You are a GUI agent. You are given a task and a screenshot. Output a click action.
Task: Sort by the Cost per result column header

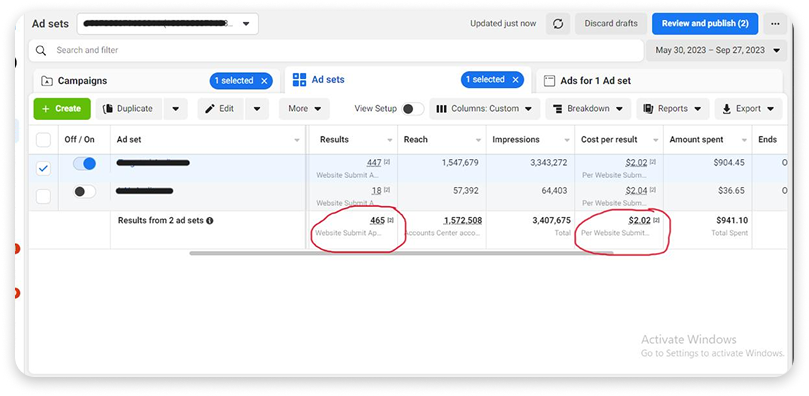619,140
